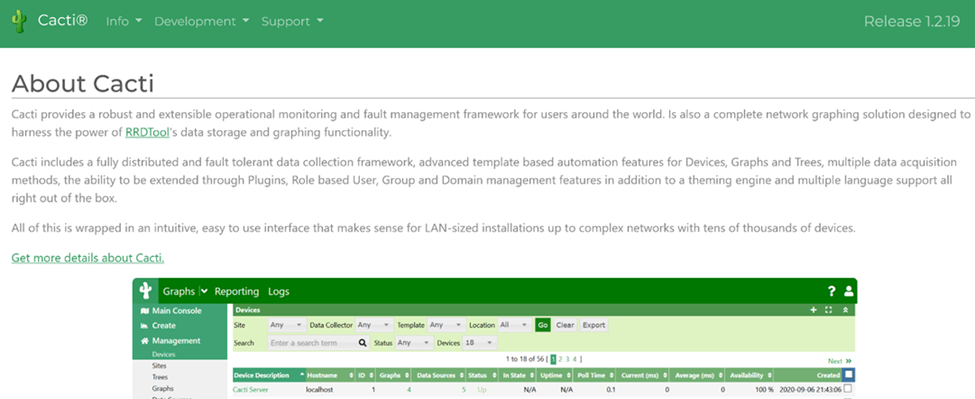975x399 pixels.
Task: Click the sort arrows on the Current (ms) column
Action: tap(664, 375)
